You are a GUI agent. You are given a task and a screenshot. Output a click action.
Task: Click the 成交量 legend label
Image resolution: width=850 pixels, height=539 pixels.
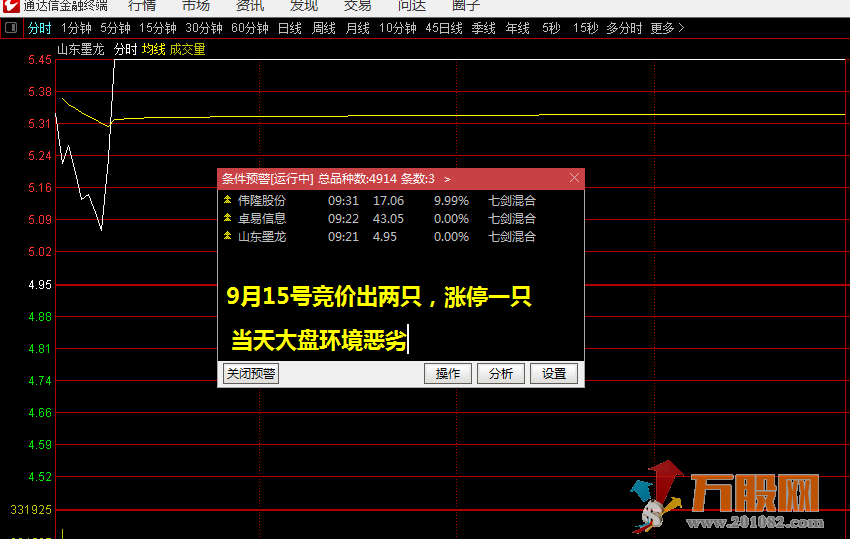pos(188,49)
